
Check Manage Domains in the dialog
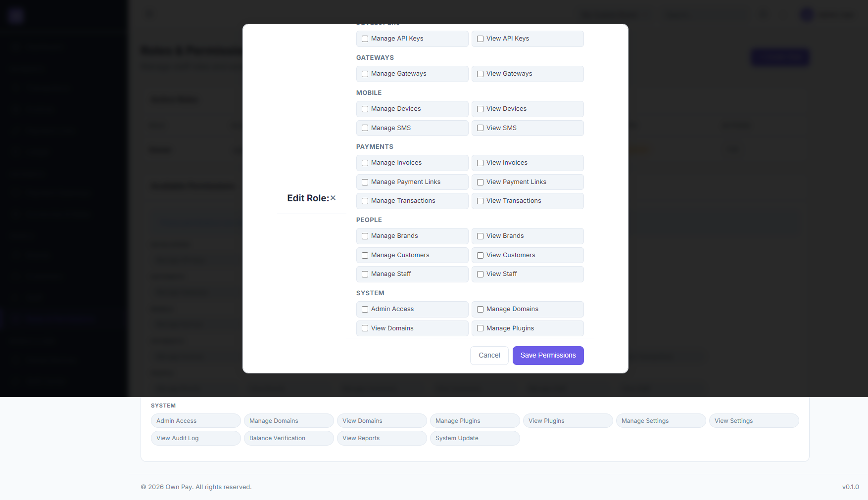click(480, 309)
